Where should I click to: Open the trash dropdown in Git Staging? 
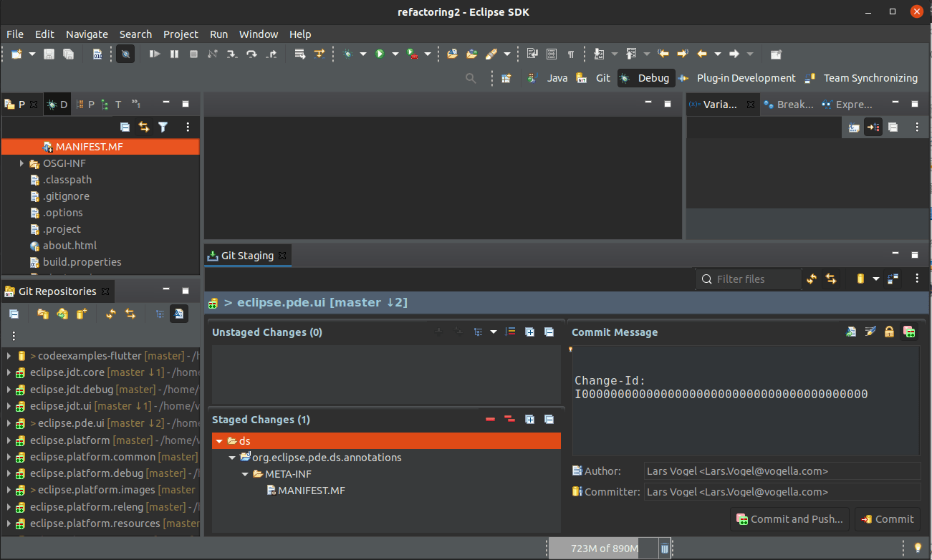pyautogui.click(x=875, y=279)
